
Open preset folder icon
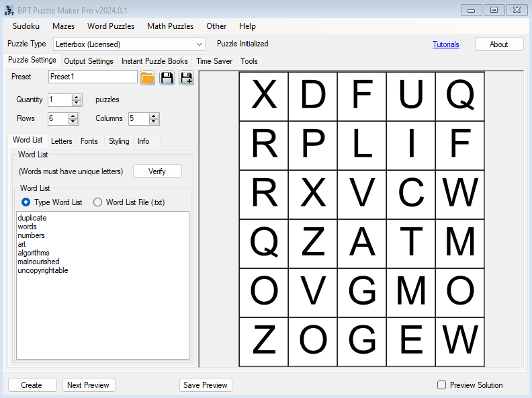coord(148,78)
